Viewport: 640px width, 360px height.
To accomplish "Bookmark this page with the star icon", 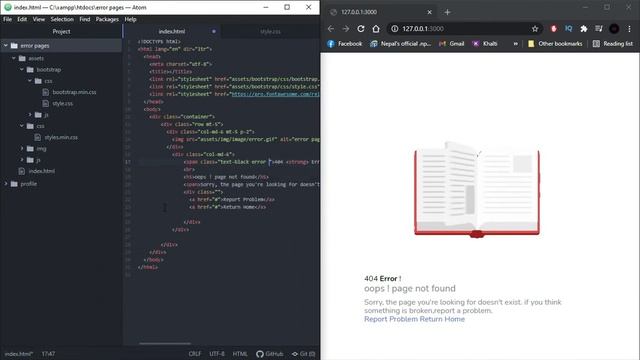I will click(535, 29).
